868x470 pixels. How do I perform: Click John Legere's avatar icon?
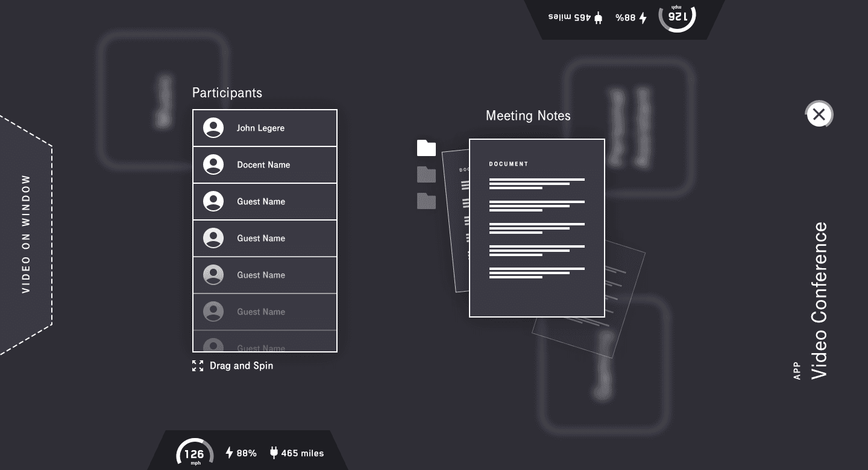[213, 128]
